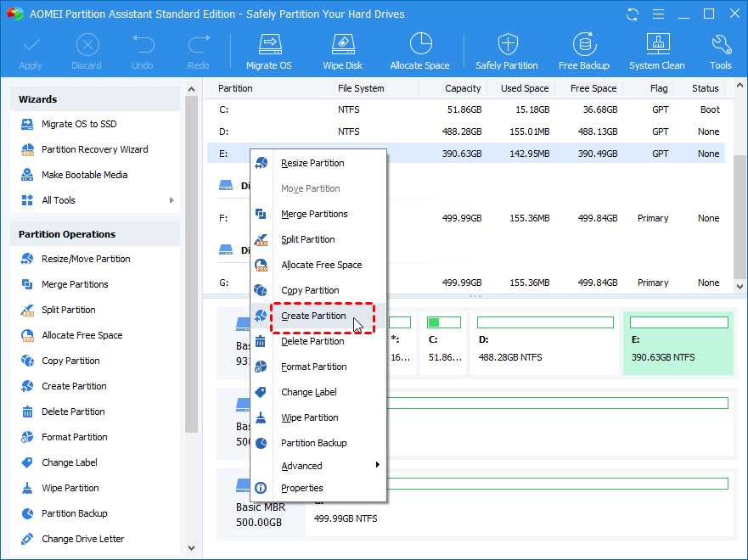Click the Flag column header
The image size is (748, 560).
pyautogui.click(x=659, y=88)
